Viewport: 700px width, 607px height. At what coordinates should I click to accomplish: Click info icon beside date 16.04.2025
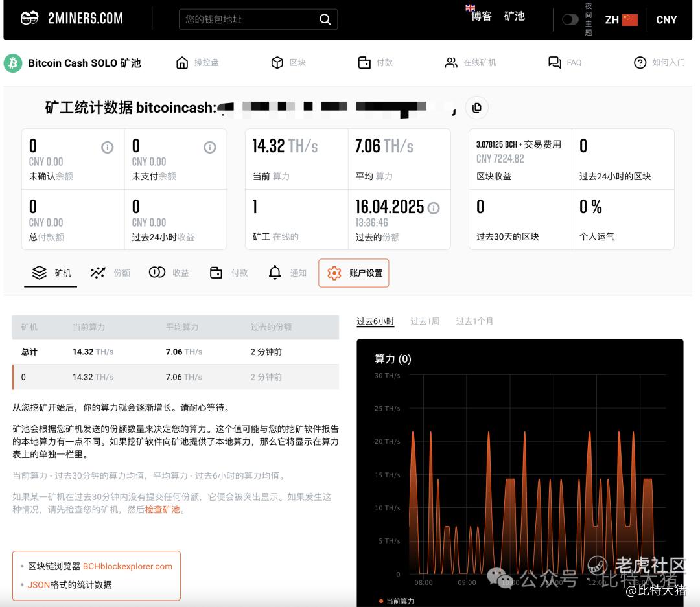pos(434,208)
